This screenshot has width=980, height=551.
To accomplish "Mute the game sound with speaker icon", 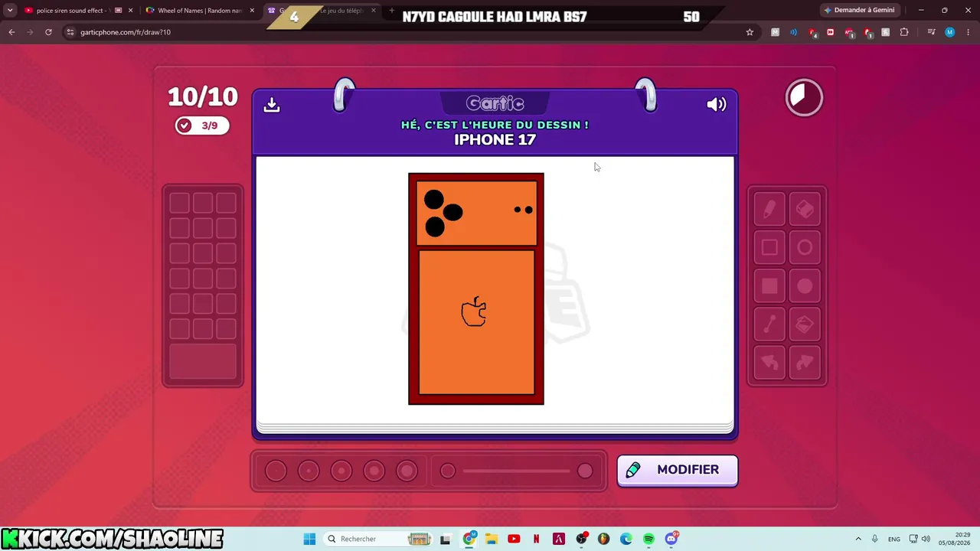I will click(717, 105).
